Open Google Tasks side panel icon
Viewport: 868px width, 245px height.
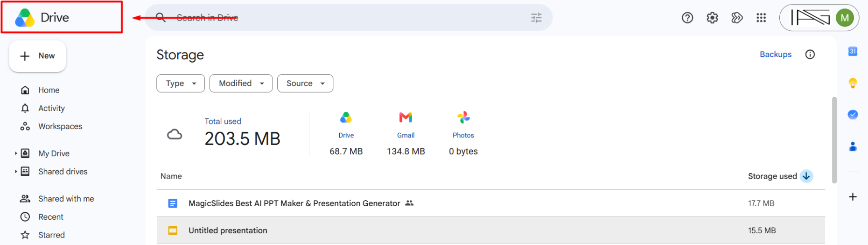click(853, 115)
